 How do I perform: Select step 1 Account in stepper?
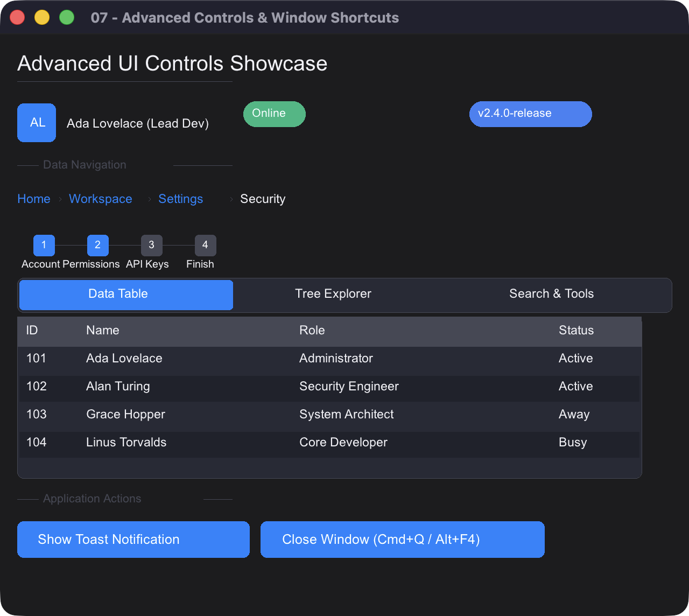point(44,245)
